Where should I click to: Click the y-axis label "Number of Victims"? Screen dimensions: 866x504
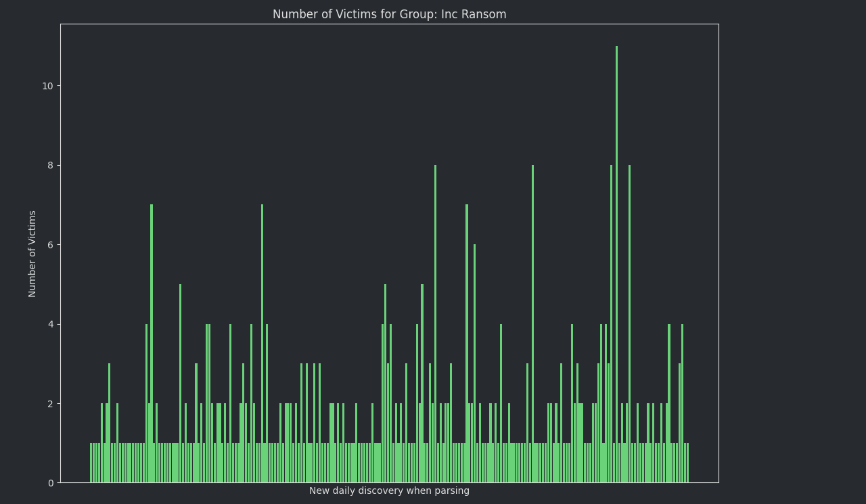coord(32,254)
